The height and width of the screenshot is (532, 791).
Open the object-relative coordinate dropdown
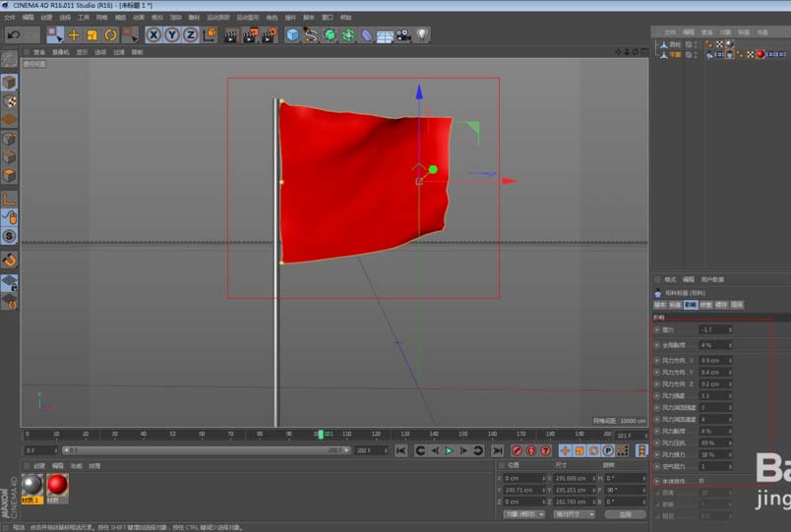523,514
